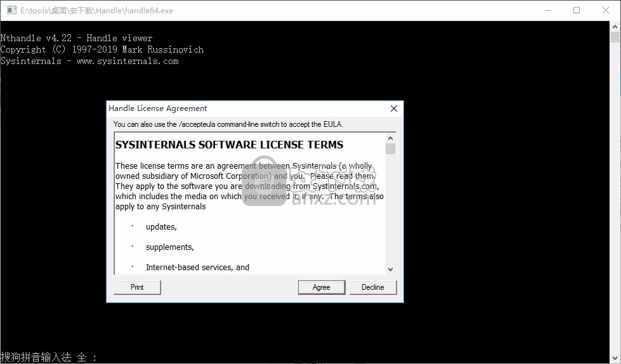Click the SYSINTERNALS SOFTWARE LICENSE TERMS heading

click(x=230, y=145)
